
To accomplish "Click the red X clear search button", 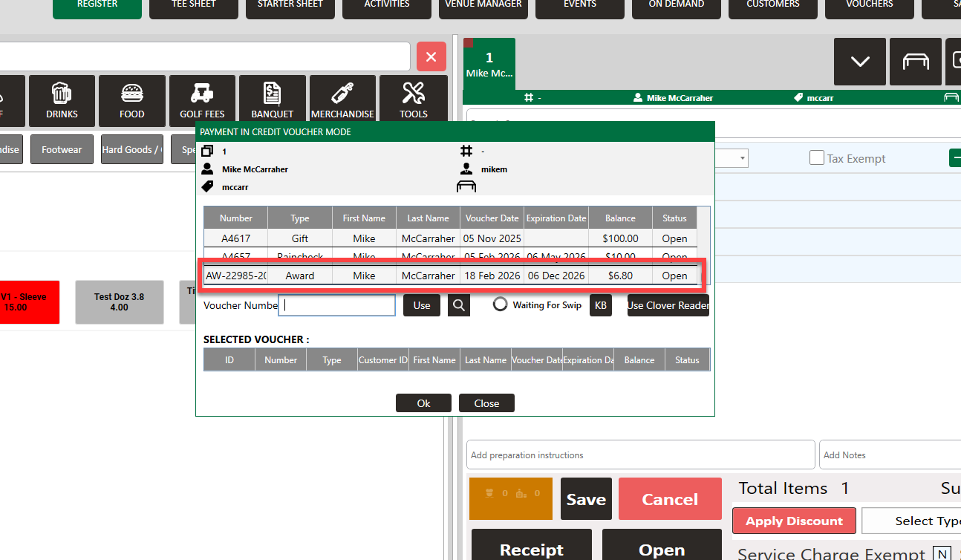I will 431,56.
